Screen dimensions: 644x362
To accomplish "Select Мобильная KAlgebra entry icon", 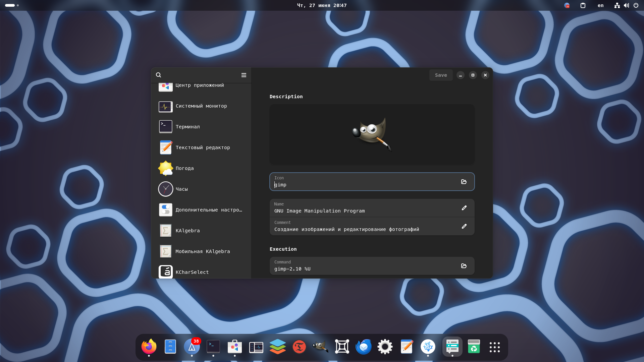I will click(x=165, y=252).
